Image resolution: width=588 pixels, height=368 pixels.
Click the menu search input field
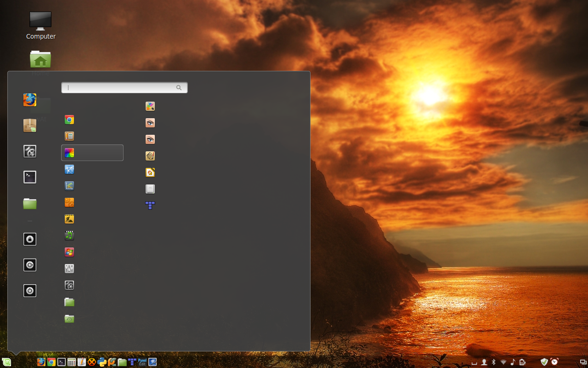coord(124,87)
